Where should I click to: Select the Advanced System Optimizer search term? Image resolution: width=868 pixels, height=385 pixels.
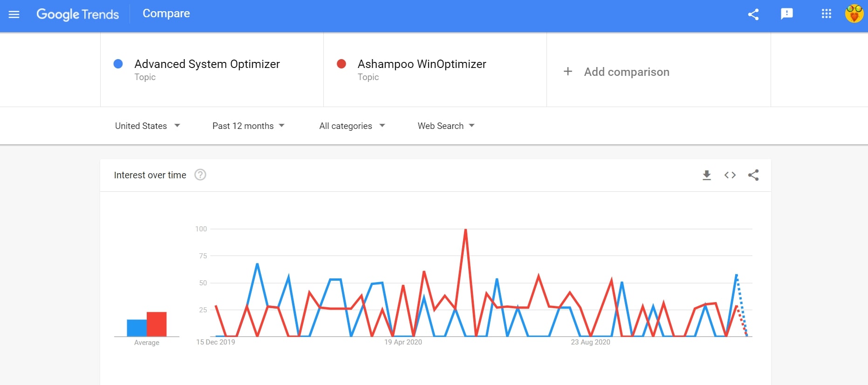click(207, 64)
